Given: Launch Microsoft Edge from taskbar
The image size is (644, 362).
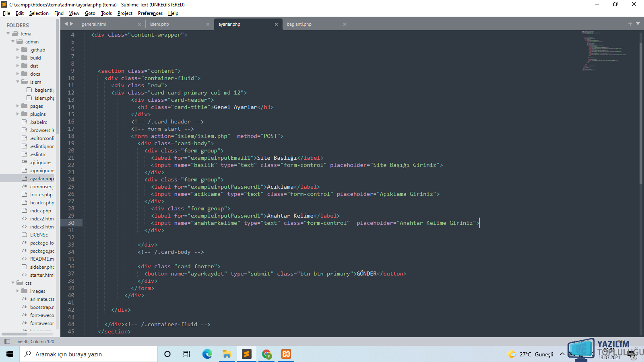Looking at the screenshot, I should click(x=207, y=354).
